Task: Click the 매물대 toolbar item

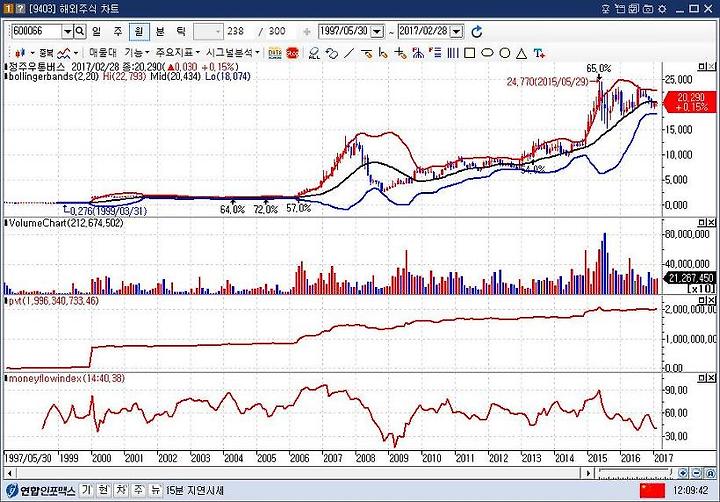Action: coord(103,53)
